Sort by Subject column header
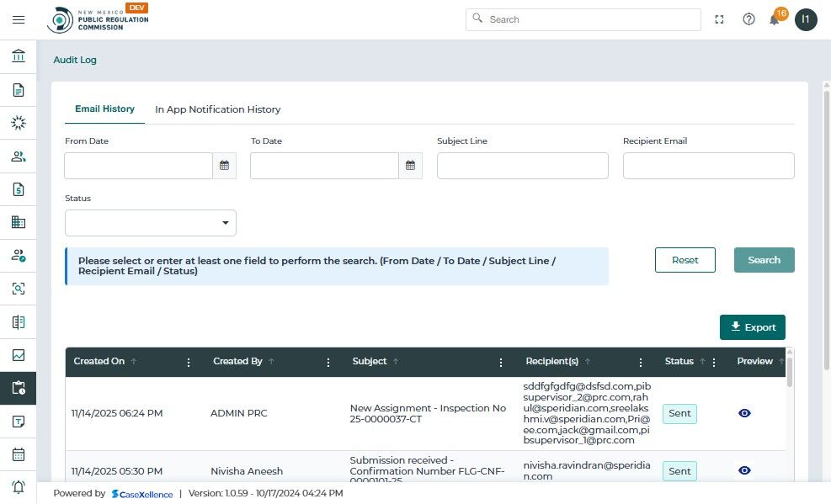Image resolution: width=831 pixels, height=504 pixels. pos(370,361)
